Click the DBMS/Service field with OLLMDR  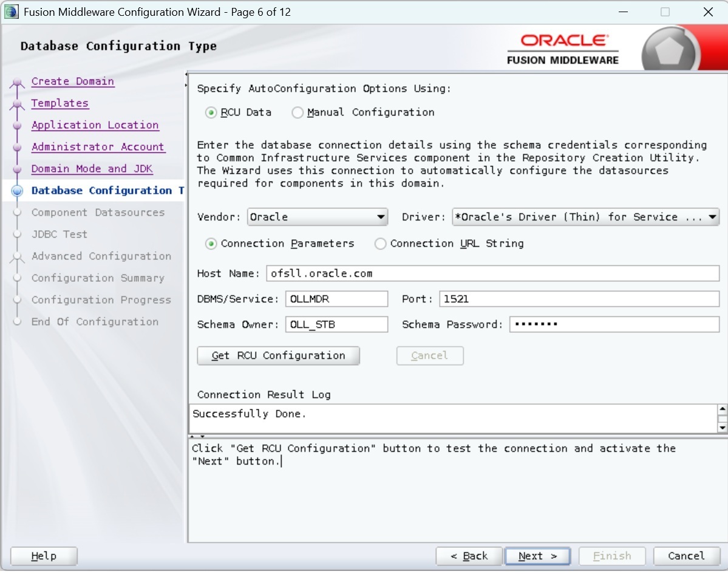[x=336, y=299]
